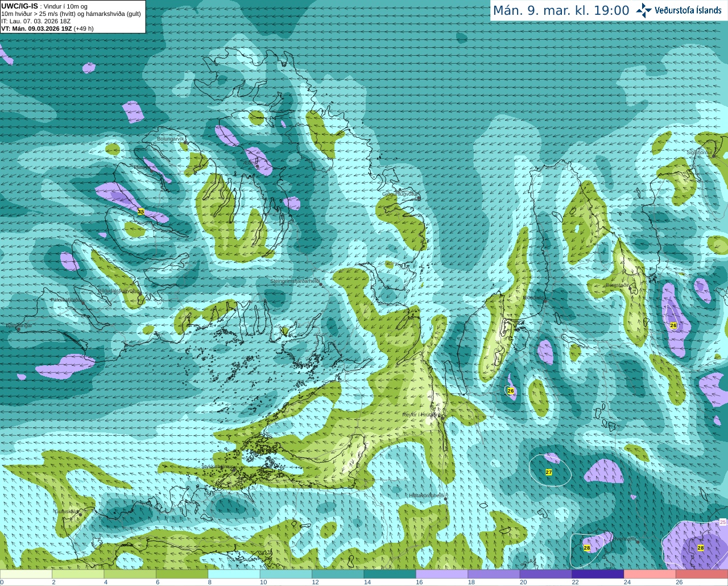Select the 20–22 m/s legend swatch

click(x=546, y=574)
